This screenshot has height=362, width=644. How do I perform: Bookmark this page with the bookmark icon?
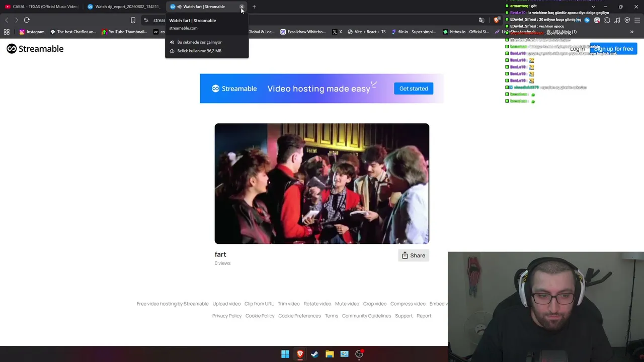click(x=133, y=20)
